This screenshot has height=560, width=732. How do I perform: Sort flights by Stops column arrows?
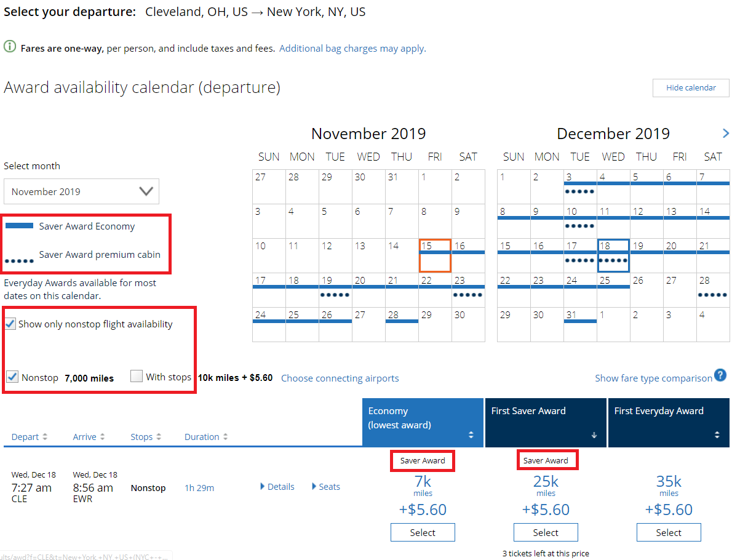158,437
